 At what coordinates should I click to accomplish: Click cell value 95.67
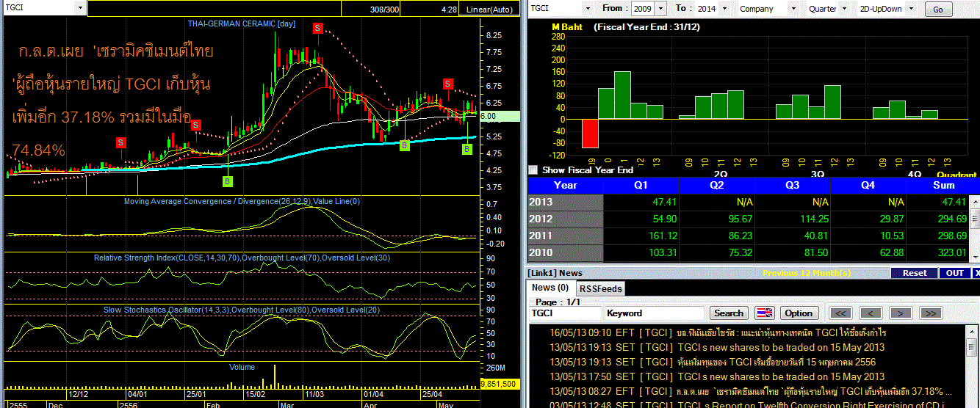739,219
